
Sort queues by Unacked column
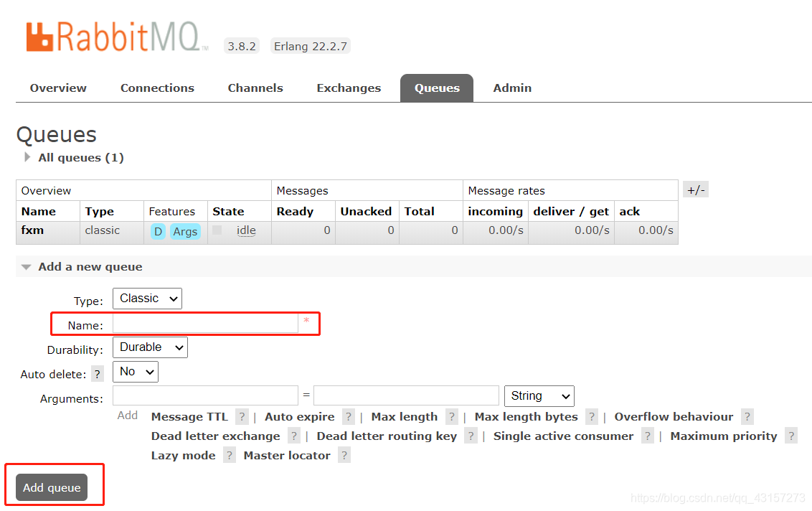point(366,212)
